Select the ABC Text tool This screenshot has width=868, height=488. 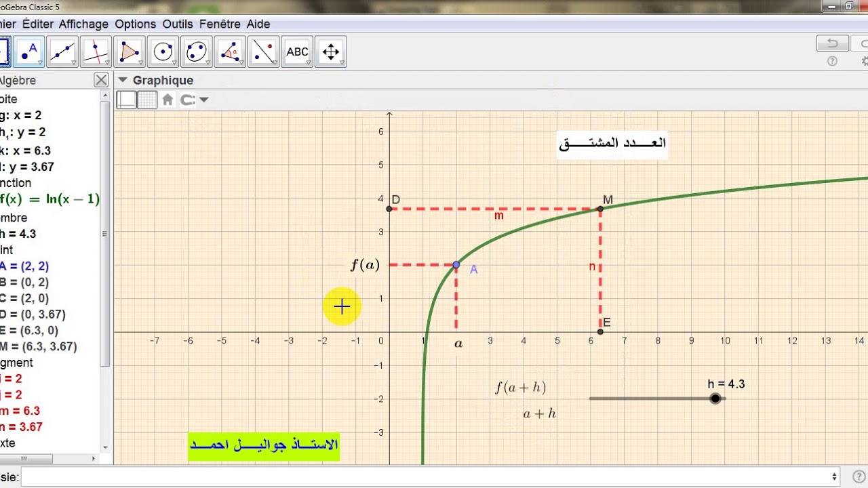pos(297,52)
